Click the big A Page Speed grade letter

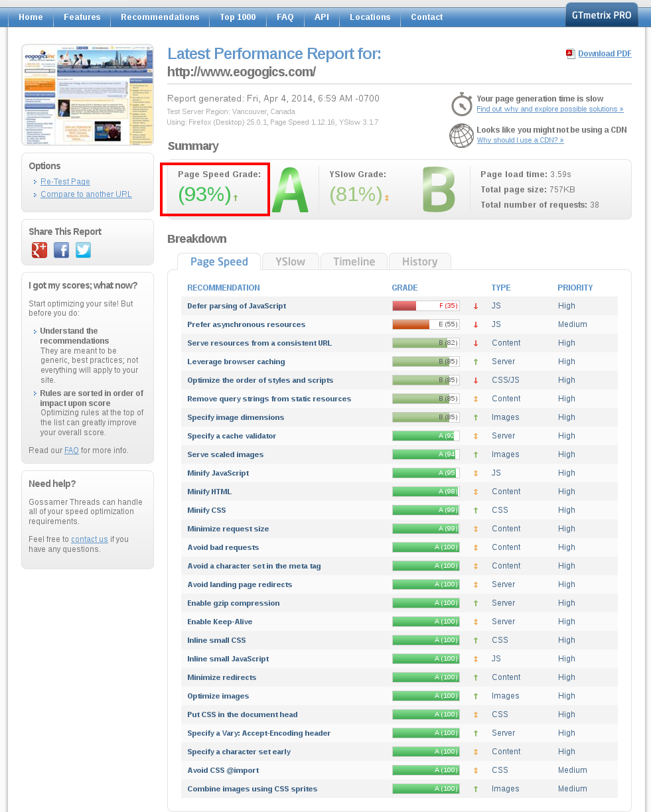(290, 190)
